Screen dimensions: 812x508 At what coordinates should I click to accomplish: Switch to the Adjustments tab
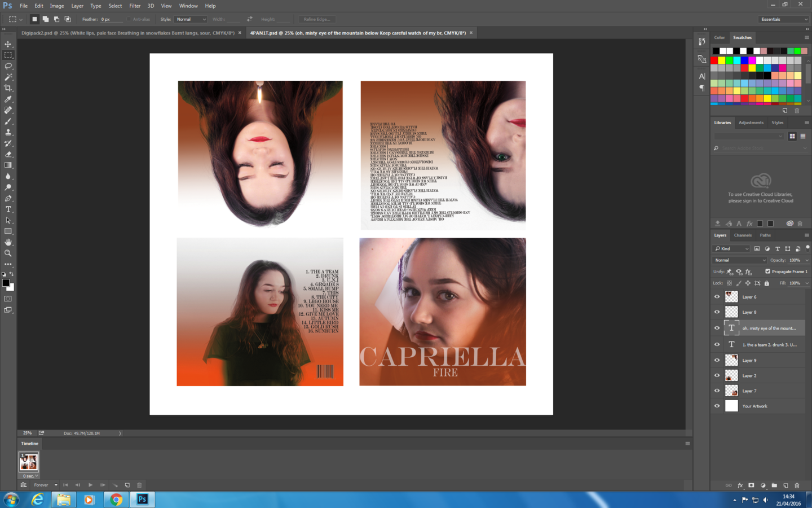click(x=751, y=122)
